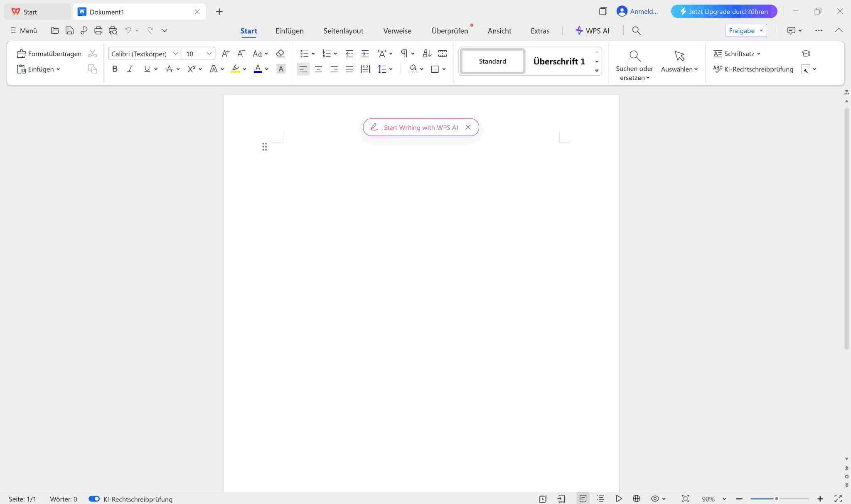Click the Save icon in quick access toolbar

tap(69, 30)
